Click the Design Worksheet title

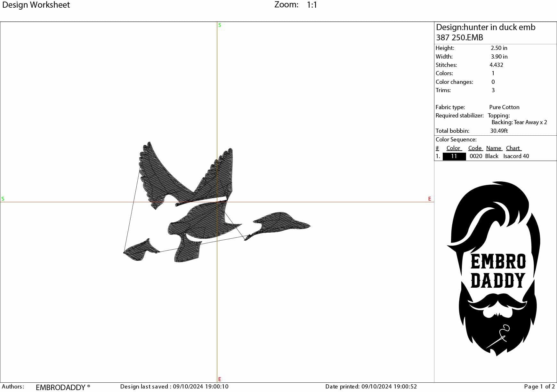pyautogui.click(x=36, y=5)
